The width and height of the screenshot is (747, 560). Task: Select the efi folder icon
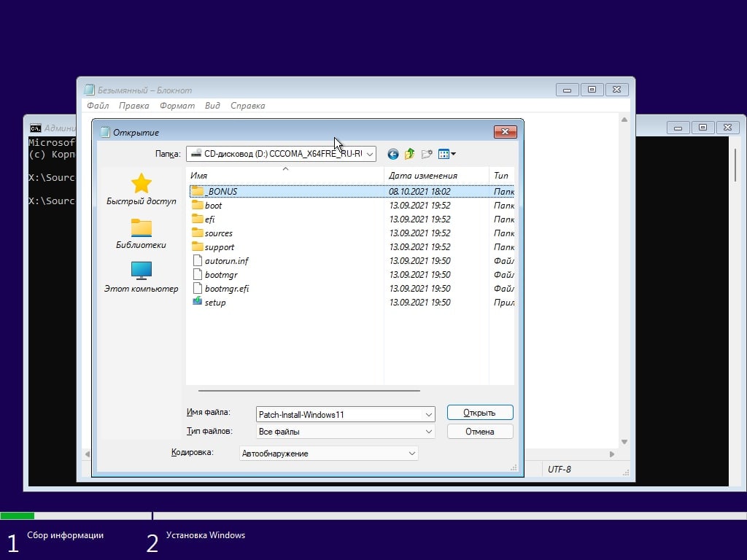[197, 219]
